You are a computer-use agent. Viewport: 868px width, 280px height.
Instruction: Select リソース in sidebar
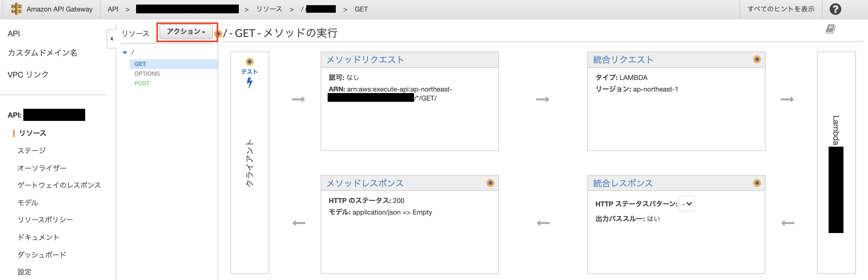pyautogui.click(x=32, y=133)
